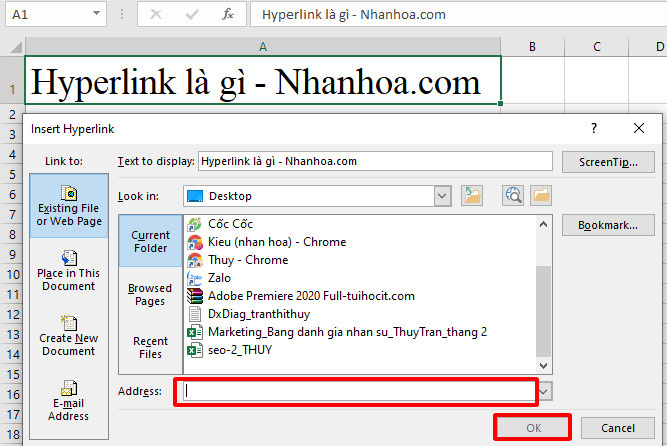667x446 pixels.
Task: Open the Name Box dropdown arrow
Action: (x=97, y=14)
